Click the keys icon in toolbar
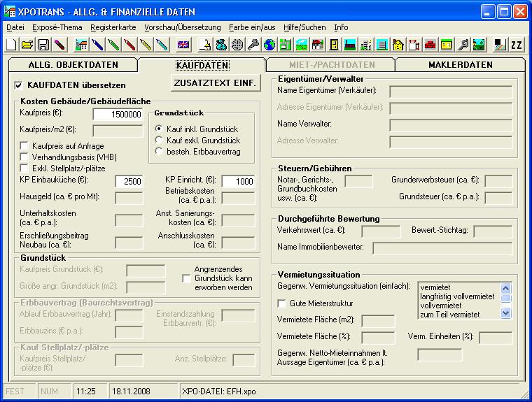Screen dimensions: 532x402 tap(253, 45)
